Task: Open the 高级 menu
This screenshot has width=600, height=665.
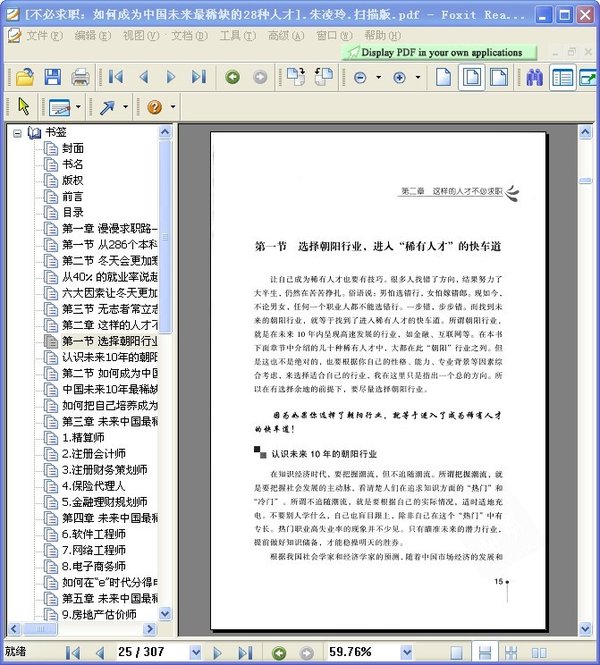Action: [286, 36]
